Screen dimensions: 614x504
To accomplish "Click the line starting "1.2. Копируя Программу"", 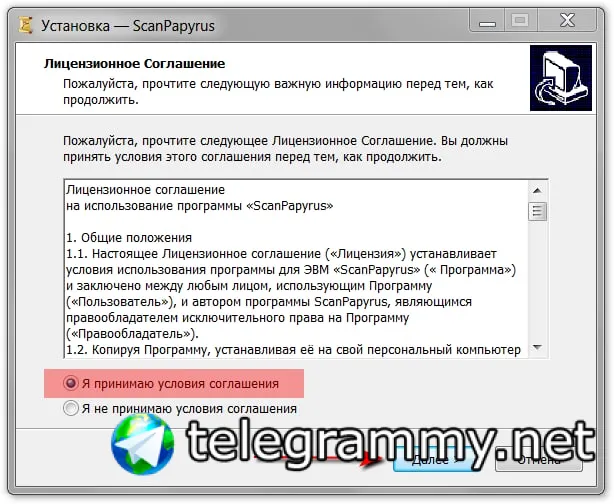I will (293, 350).
